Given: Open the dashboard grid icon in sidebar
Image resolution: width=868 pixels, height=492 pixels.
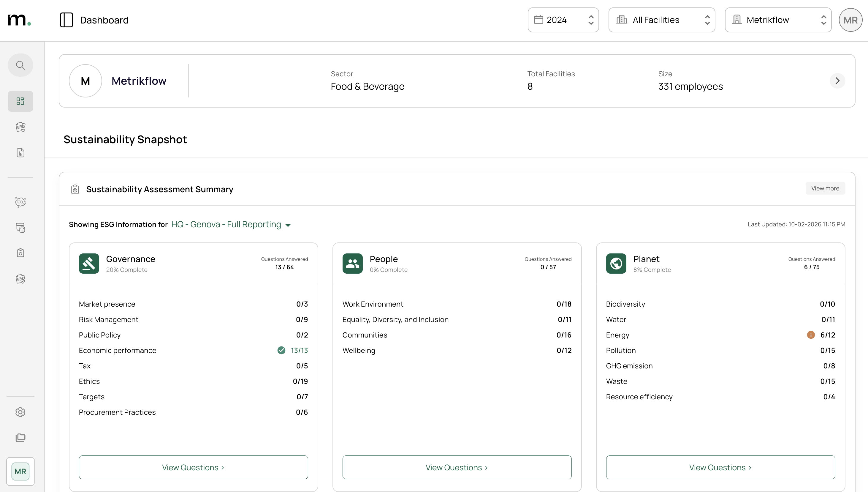Looking at the screenshot, I should 20,101.
